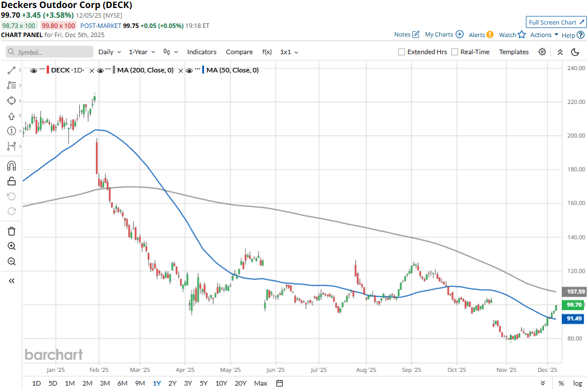
Task: Enable the Extended Hrs checkbox
Action: click(x=402, y=52)
